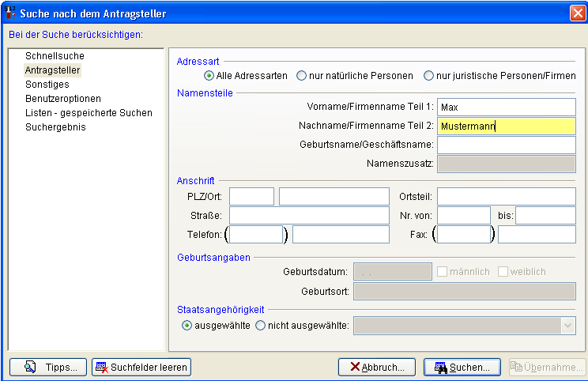This screenshot has height=381, width=588.
Task: Click the Tipps button magnifier icon
Action: coord(31,367)
